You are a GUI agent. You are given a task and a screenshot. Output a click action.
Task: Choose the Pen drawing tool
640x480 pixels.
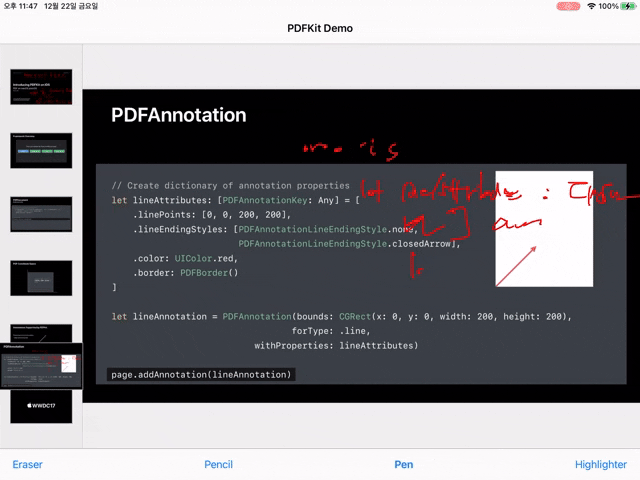pos(403,464)
